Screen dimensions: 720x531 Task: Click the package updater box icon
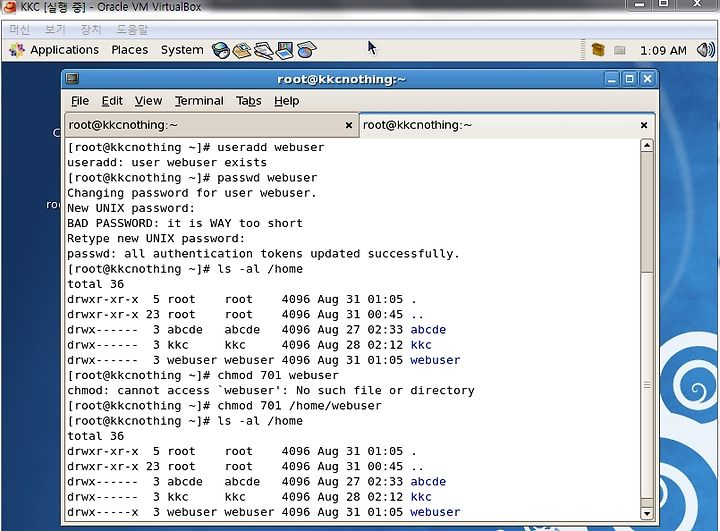[598, 50]
